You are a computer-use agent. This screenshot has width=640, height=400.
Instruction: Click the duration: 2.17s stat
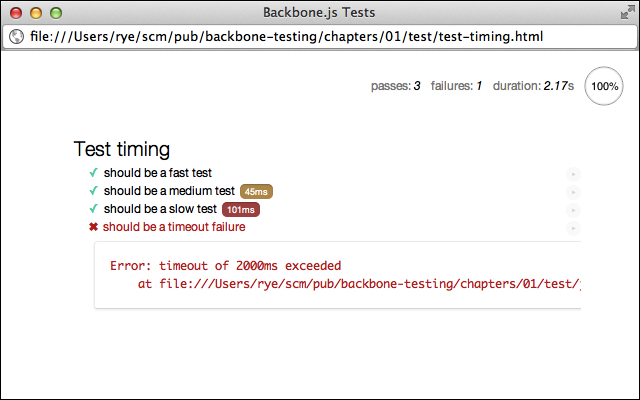pos(533,86)
